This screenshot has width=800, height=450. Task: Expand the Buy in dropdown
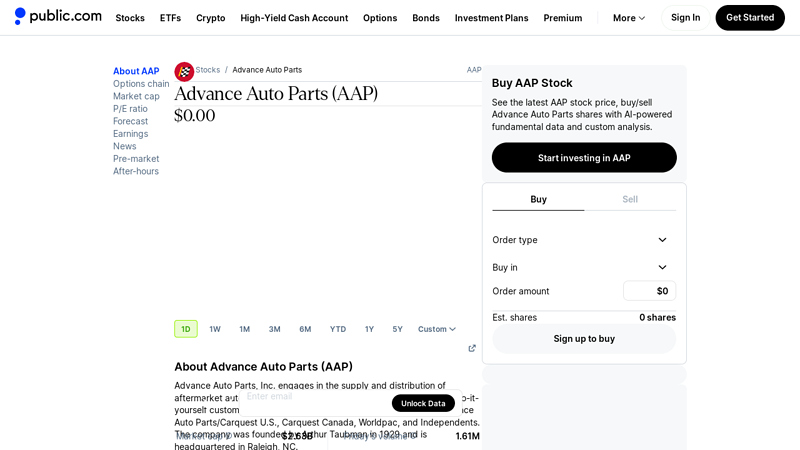[584, 267]
